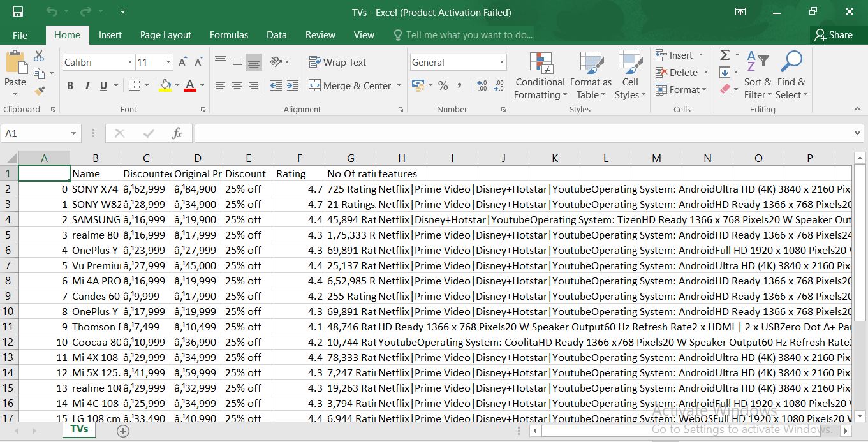Click the Insert Function fx icon
868x442 pixels.
tap(177, 133)
